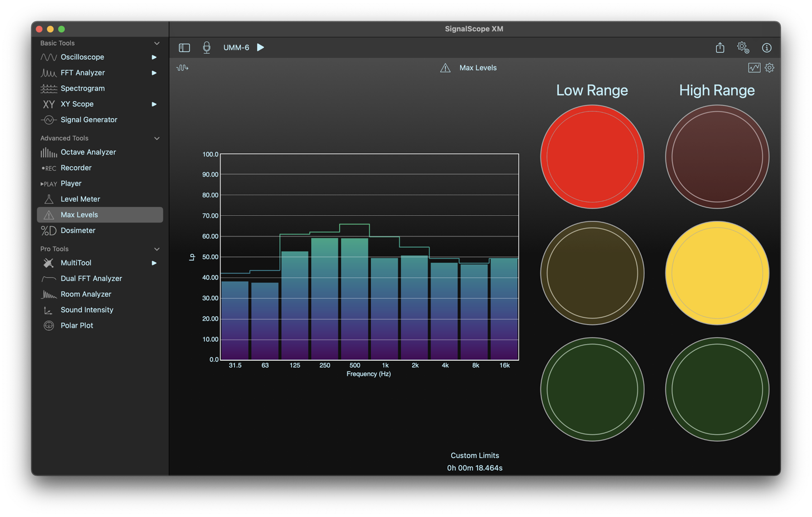The image size is (812, 517).
Task: Click the Sound Intensity icon
Action: pos(49,310)
